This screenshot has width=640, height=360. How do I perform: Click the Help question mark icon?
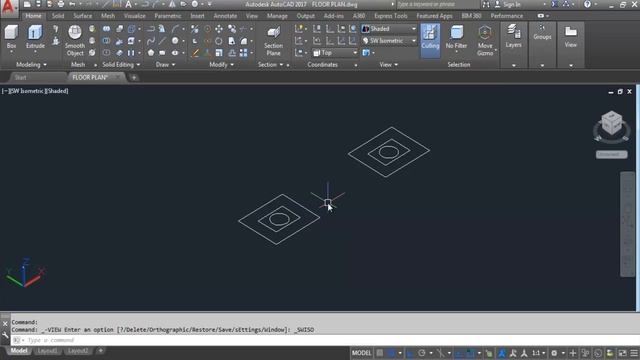(587, 4)
